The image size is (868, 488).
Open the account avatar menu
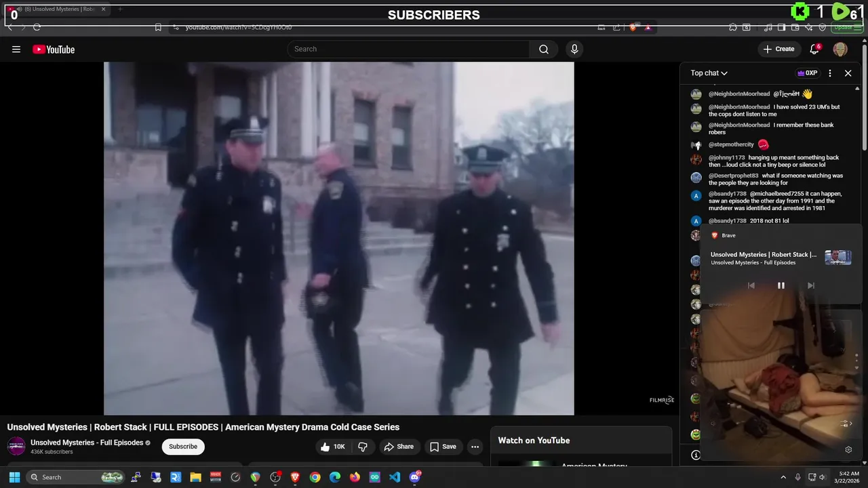(840, 49)
